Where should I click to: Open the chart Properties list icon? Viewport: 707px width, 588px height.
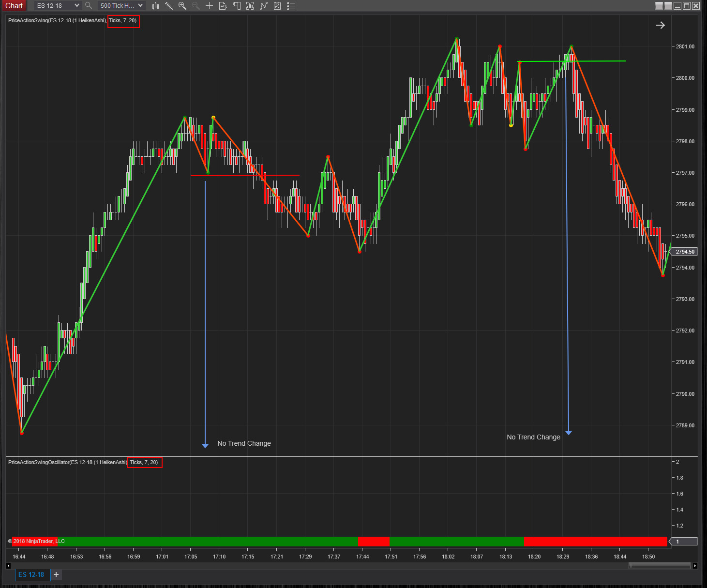pyautogui.click(x=291, y=6)
